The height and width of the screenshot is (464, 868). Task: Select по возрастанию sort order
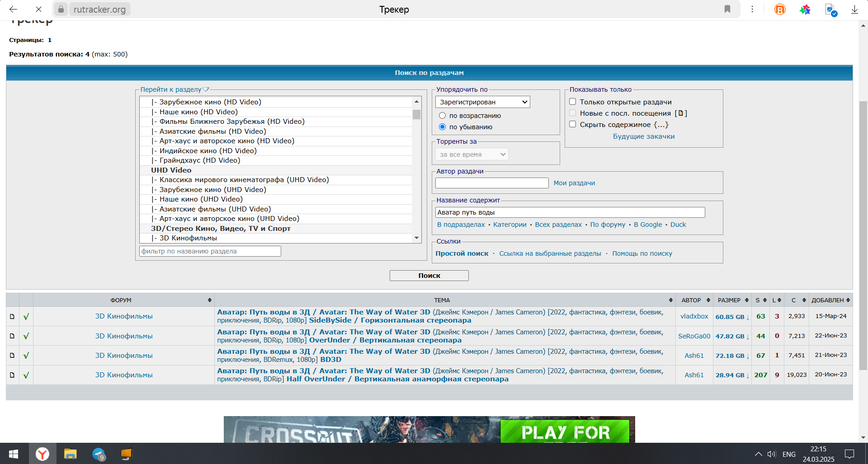pos(442,116)
